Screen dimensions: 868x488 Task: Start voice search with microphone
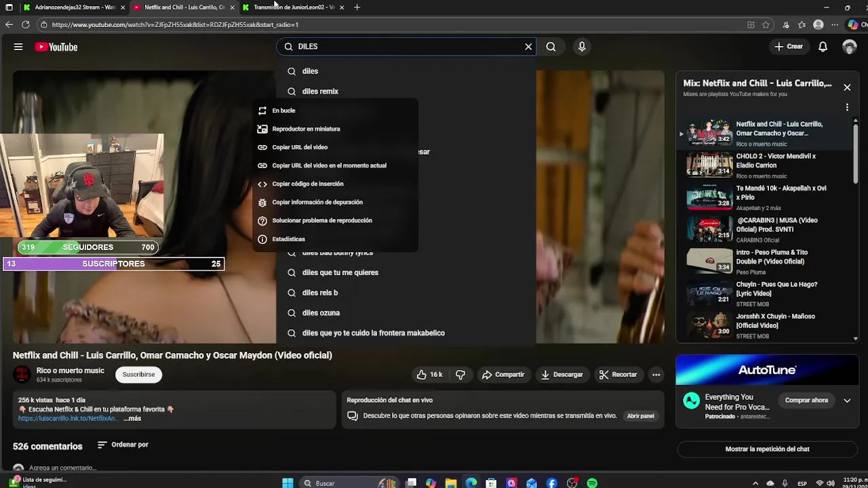click(x=581, y=47)
